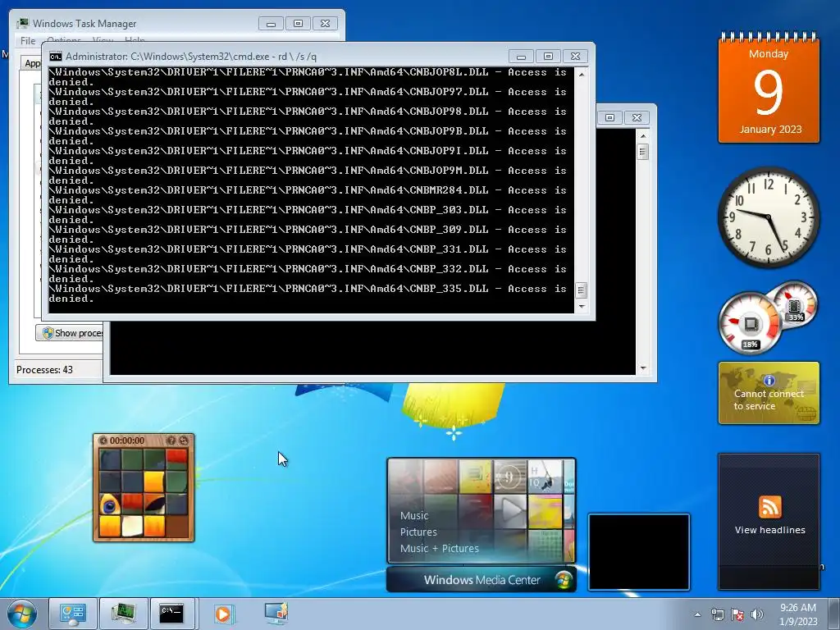840x630 pixels.
Task: Minimize the front cmd.exe window
Action: [521, 57]
